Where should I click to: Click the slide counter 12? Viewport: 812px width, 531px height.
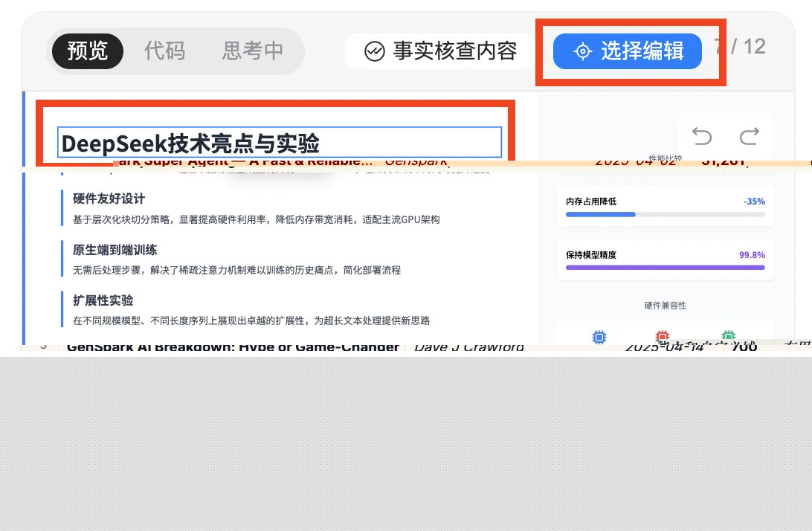click(x=755, y=47)
